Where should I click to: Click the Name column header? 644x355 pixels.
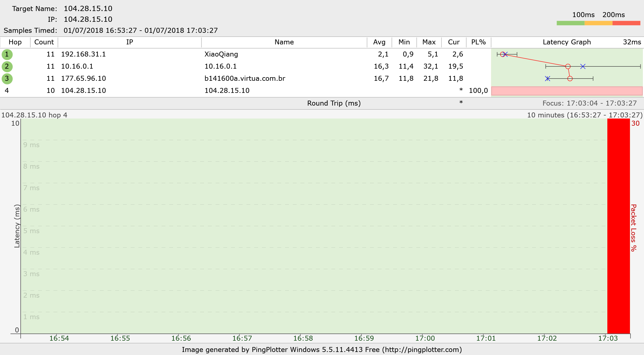284,42
